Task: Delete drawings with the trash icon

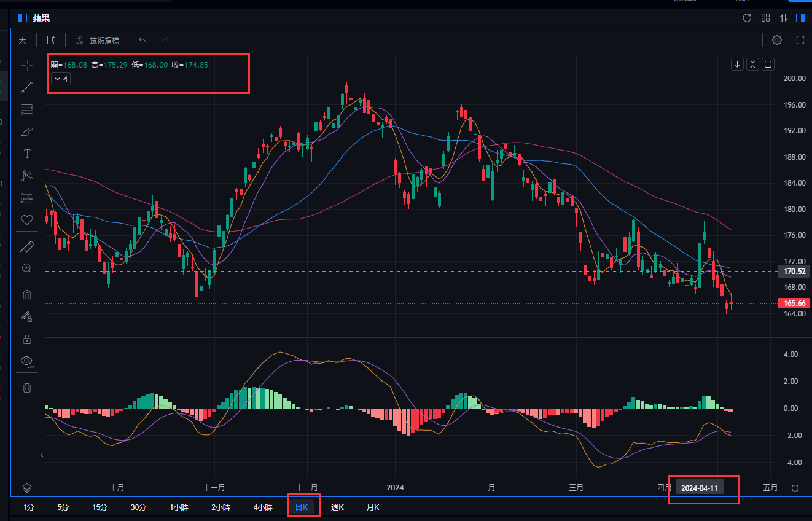Action: pyautogui.click(x=27, y=388)
